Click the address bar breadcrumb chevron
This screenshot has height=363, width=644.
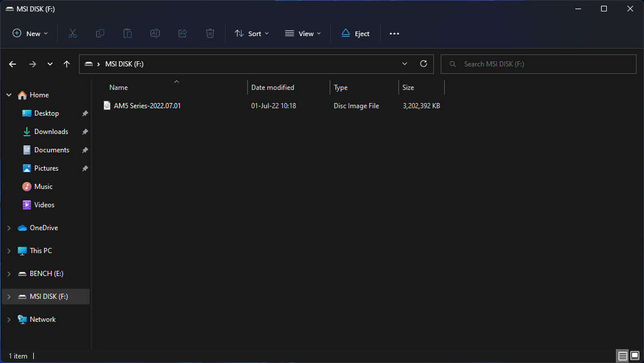[98, 64]
